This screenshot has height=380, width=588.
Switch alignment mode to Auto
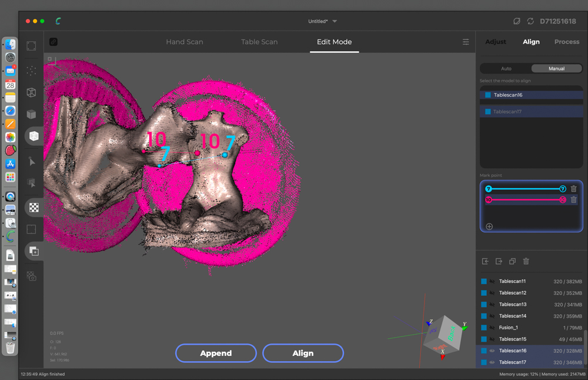pos(506,68)
